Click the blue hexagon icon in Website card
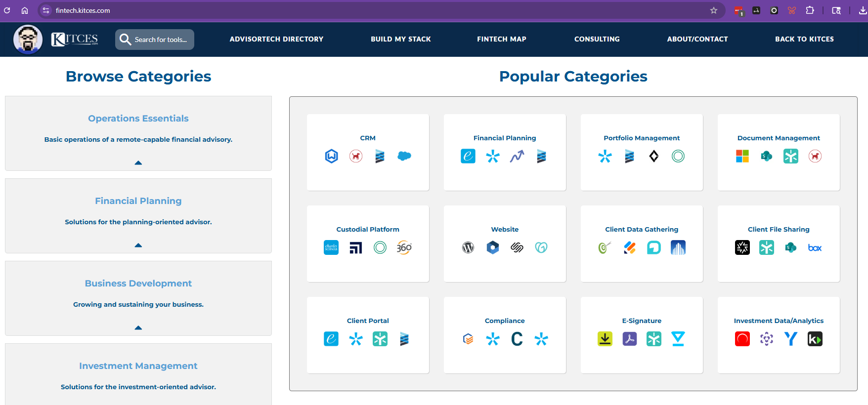Viewport: 868px width, 405px height. click(493, 247)
